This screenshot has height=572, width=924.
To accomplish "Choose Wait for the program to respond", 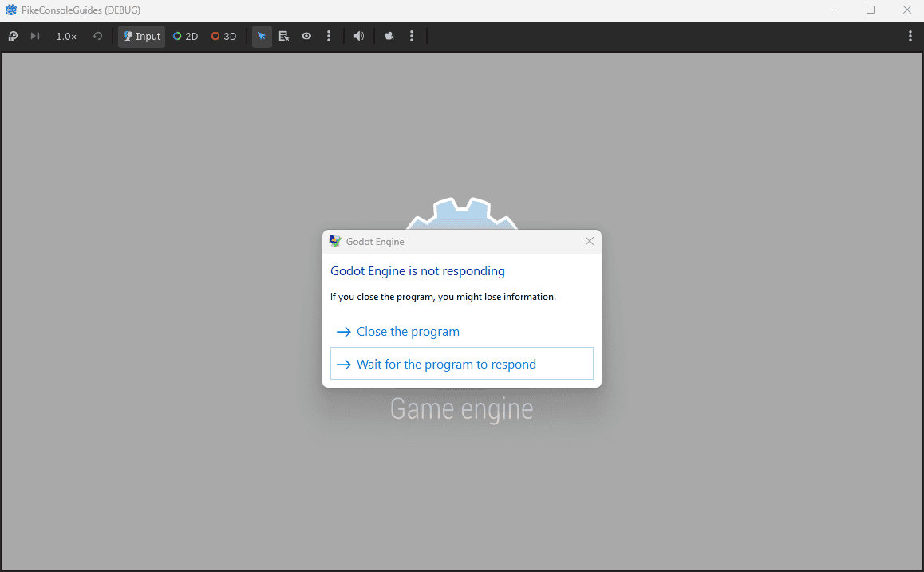I will point(461,364).
